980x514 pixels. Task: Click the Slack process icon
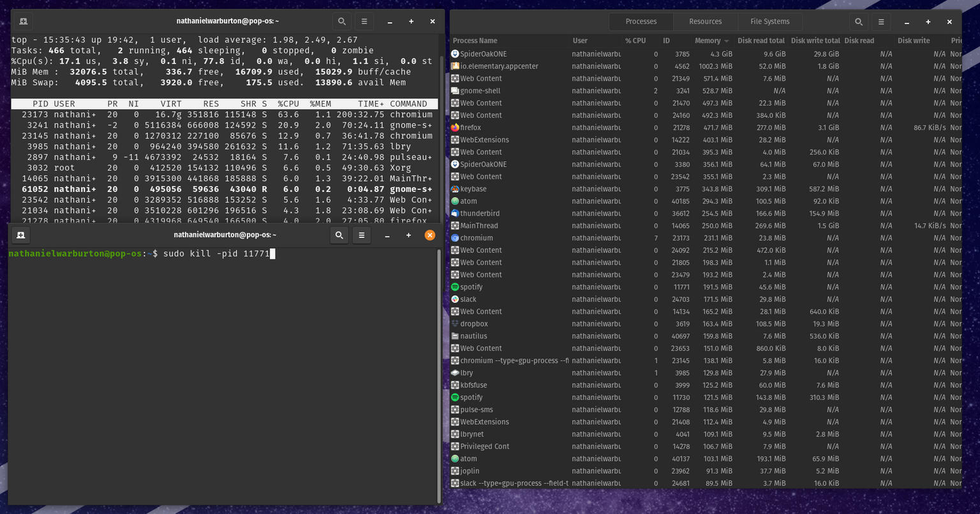point(454,299)
